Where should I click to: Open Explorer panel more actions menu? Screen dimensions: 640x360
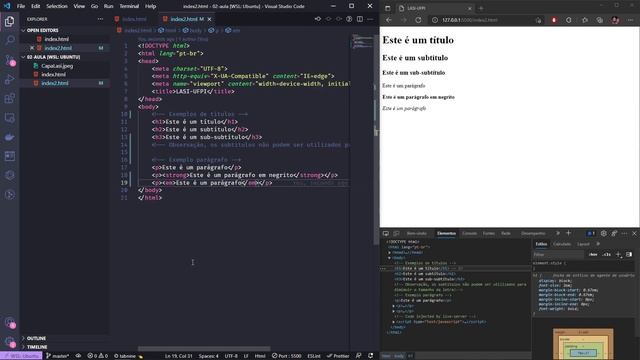click(x=100, y=19)
